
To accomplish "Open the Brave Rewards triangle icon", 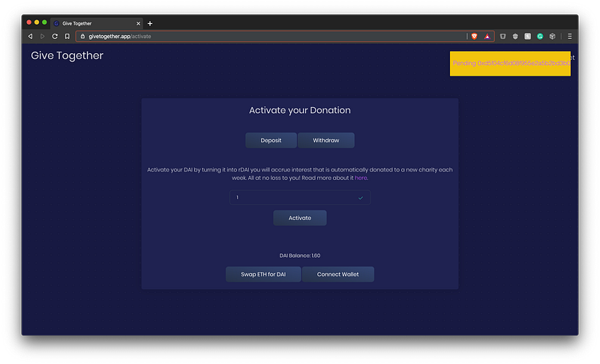I will pos(487,36).
